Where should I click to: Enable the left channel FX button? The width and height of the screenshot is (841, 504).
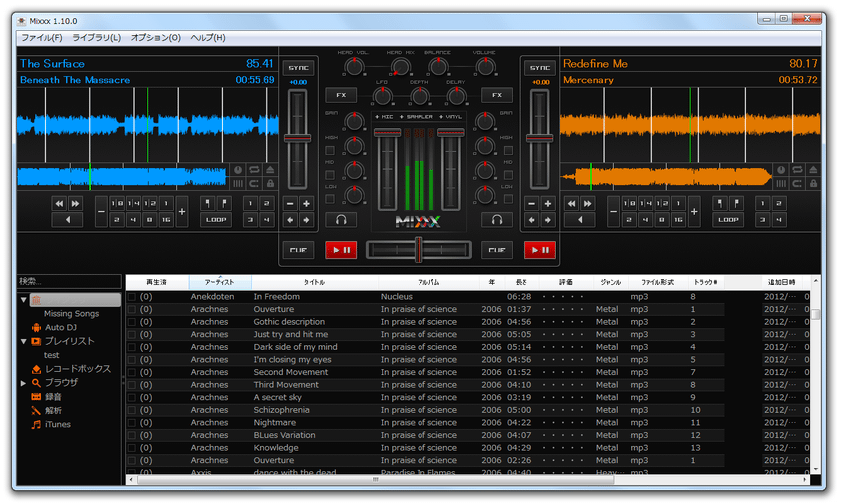(341, 95)
